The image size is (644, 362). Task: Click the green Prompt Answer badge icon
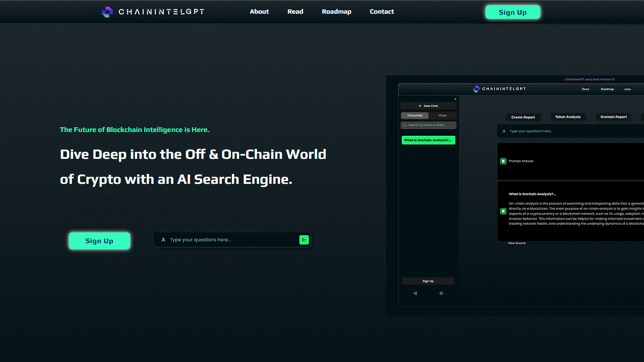[x=503, y=161]
